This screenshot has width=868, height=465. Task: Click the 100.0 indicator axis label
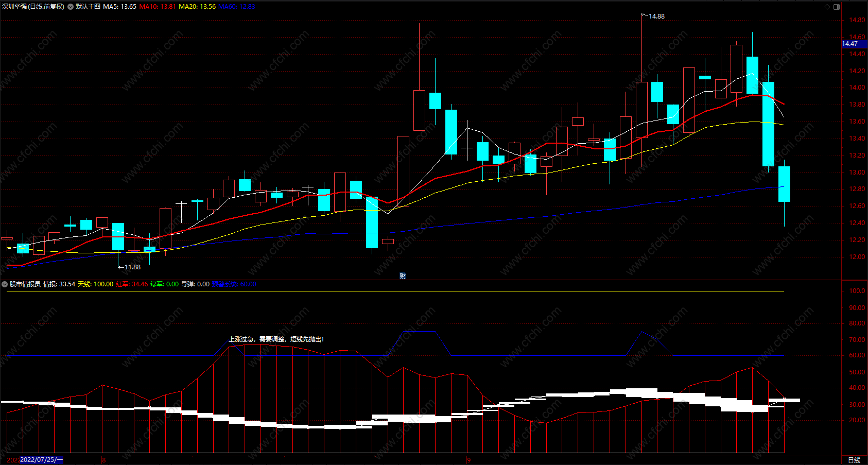(857, 291)
